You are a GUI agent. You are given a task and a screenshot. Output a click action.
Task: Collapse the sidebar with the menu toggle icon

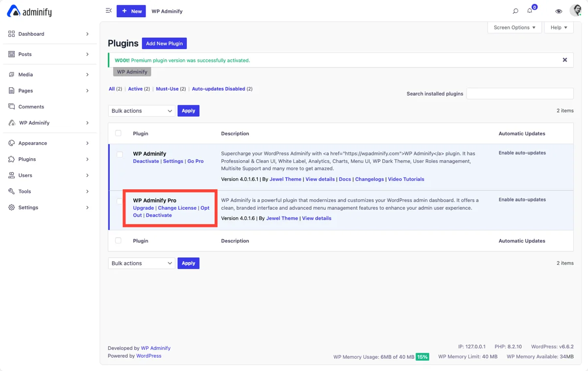[x=109, y=11]
